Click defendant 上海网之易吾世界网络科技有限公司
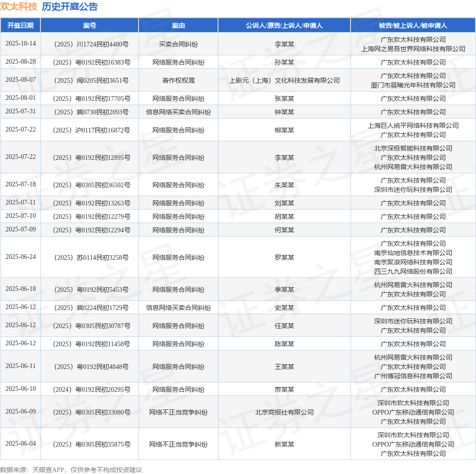476x474 pixels. coord(413,49)
